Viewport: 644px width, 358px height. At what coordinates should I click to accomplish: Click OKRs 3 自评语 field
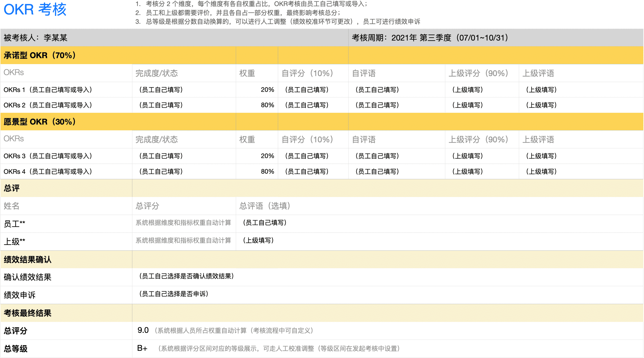coord(397,156)
